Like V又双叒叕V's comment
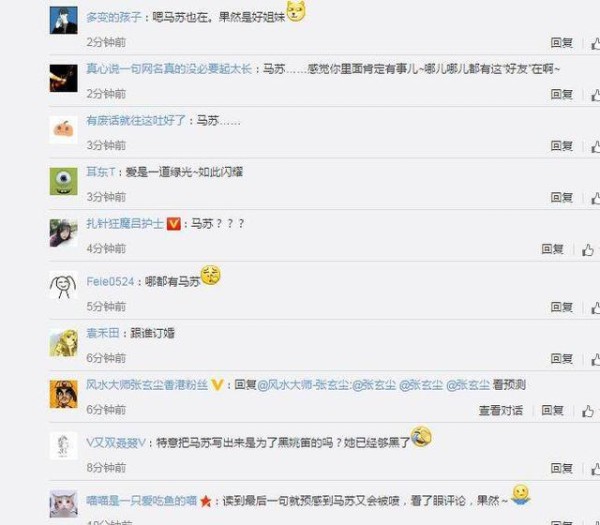 pos(596,469)
